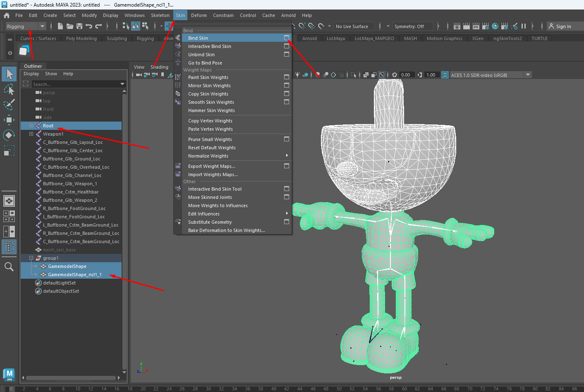The image size is (584, 392).
Task: Expand the Root joint in Outliner
Action: point(31,126)
